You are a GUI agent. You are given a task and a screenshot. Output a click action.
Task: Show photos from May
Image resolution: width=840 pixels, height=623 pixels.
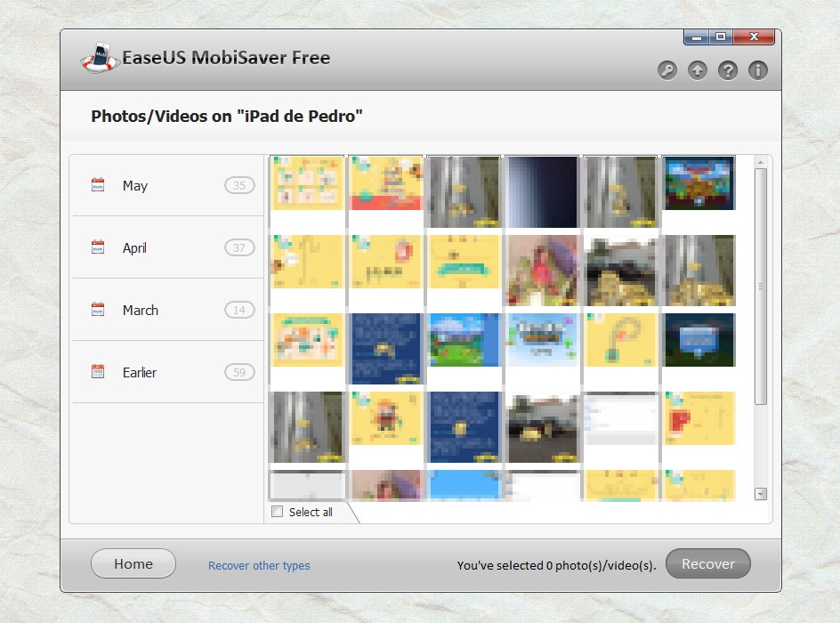tap(168, 185)
